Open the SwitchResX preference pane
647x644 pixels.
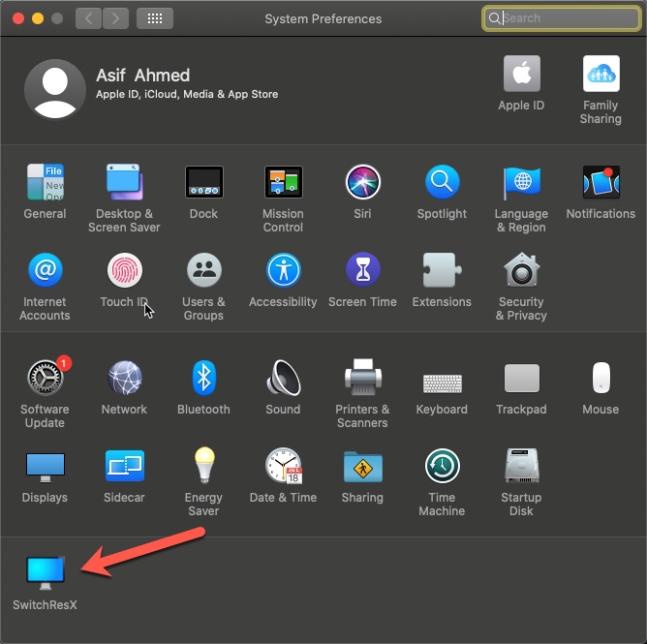(45, 572)
